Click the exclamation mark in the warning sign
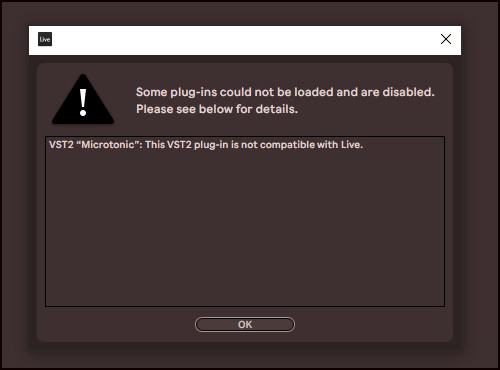 click(x=83, y=102)
